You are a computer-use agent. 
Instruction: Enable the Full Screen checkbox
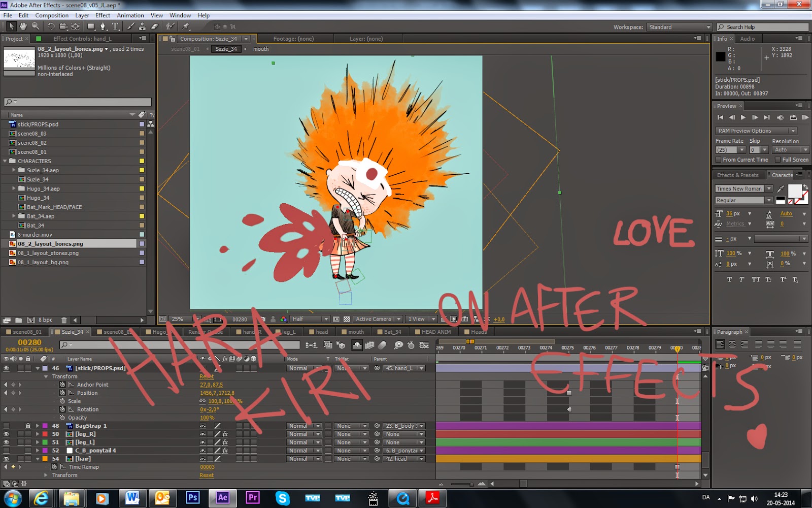[x=777, y=160]
